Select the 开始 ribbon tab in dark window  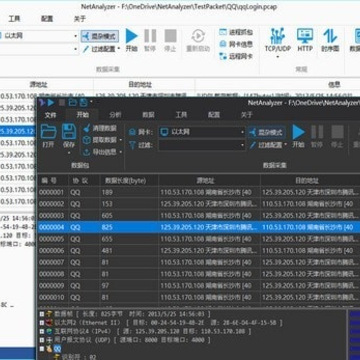point(83,115)
